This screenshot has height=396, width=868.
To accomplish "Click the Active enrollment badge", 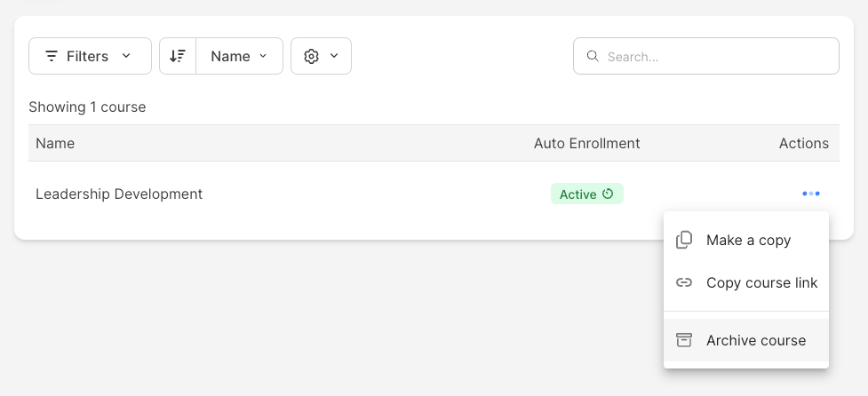I will click(x=586, y=194).
